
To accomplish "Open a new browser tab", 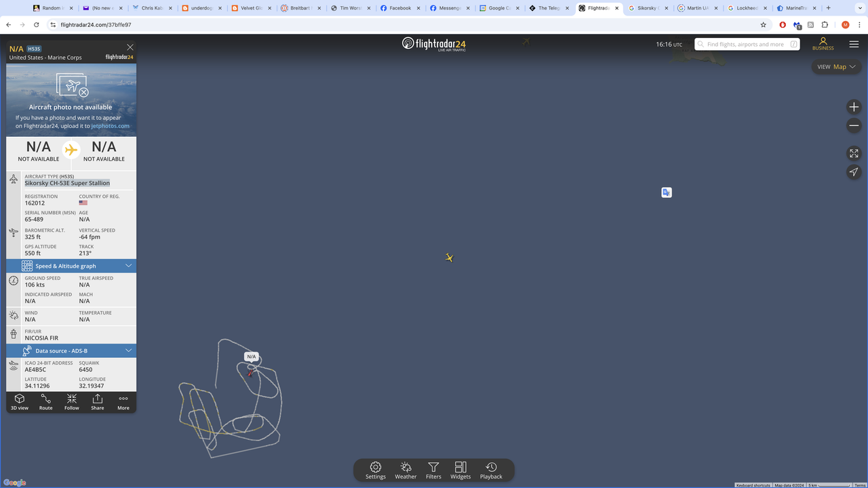I will pyautogui.click(x=828, y=8).
